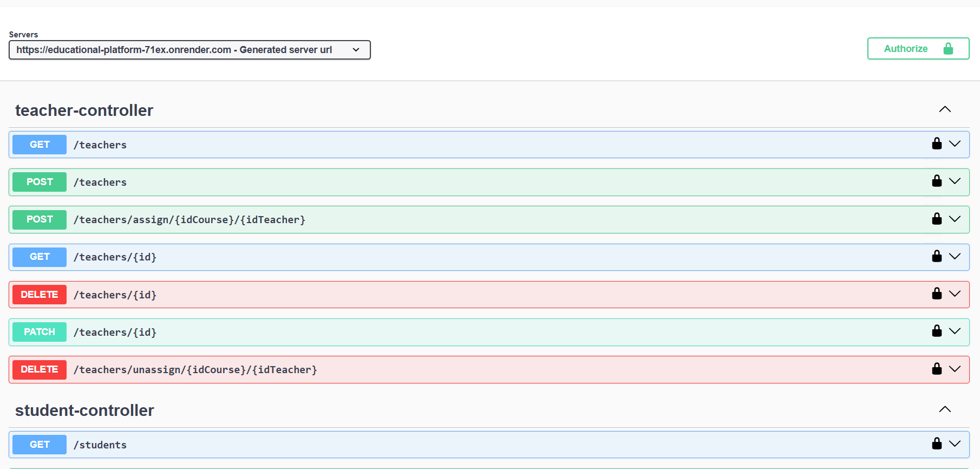Viewport: 980px width, 469px height.
Task: Click the PATCH method badge
Action: pyautogui.click(x=40, y=332)
